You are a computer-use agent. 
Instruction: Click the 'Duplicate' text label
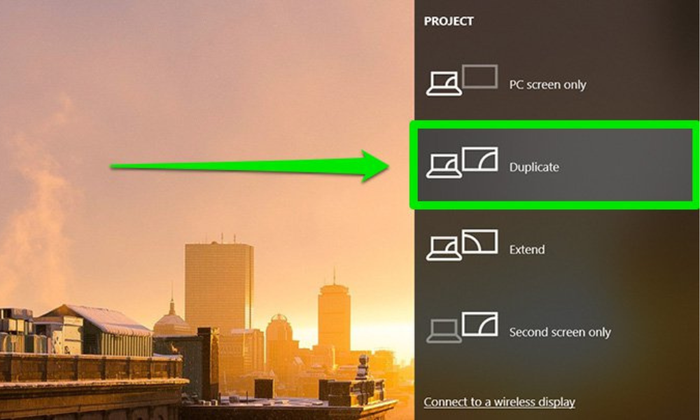click(534, 167)
